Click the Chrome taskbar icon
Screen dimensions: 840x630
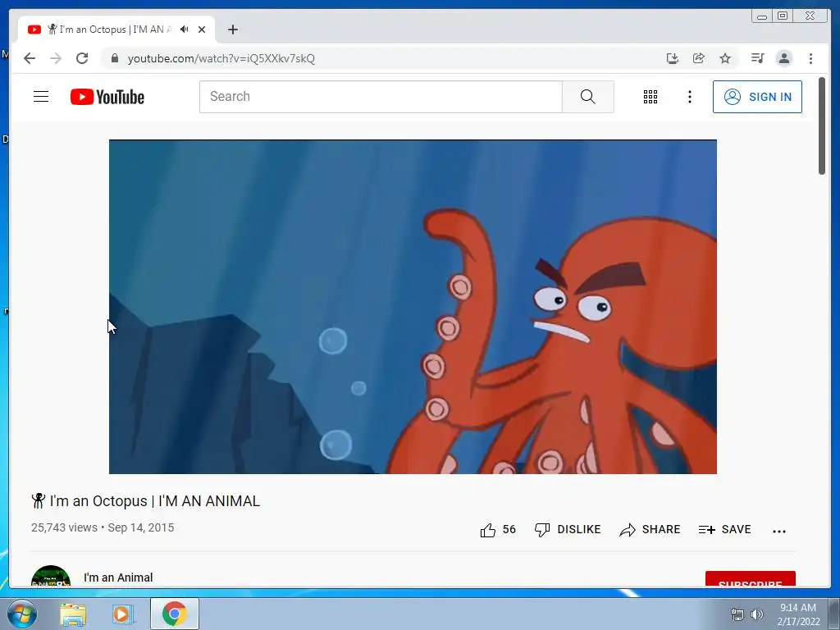point(174,614)
